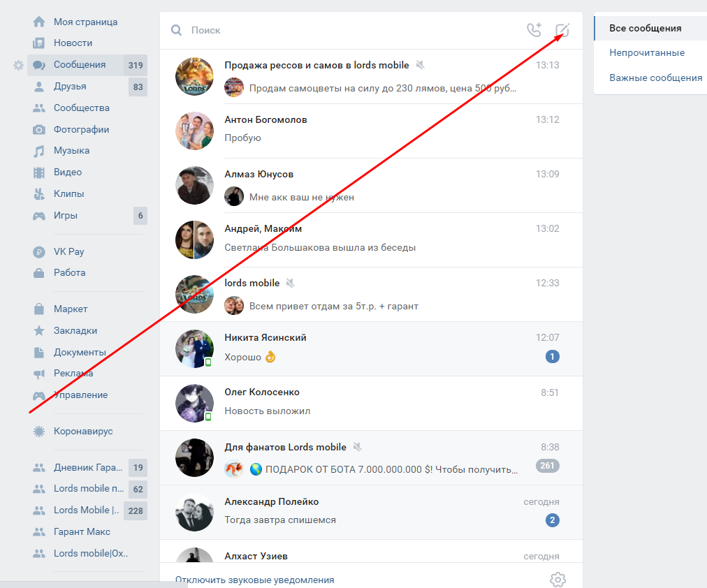Image resolution: width=707 pixels, height=588 pixels.
Task: Click the Видео film icon
Action: point(39,172)
